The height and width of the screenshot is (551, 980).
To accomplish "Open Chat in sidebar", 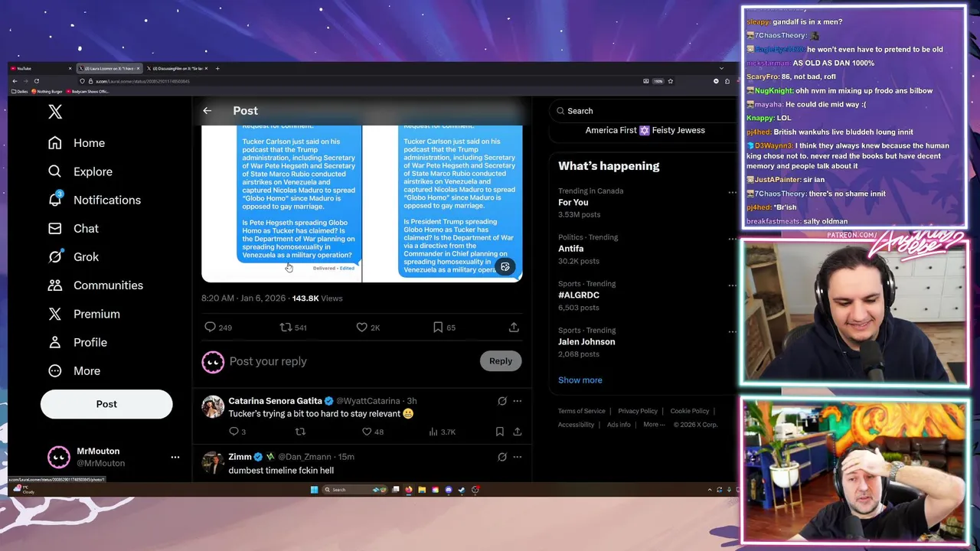I will coord(73,228).
